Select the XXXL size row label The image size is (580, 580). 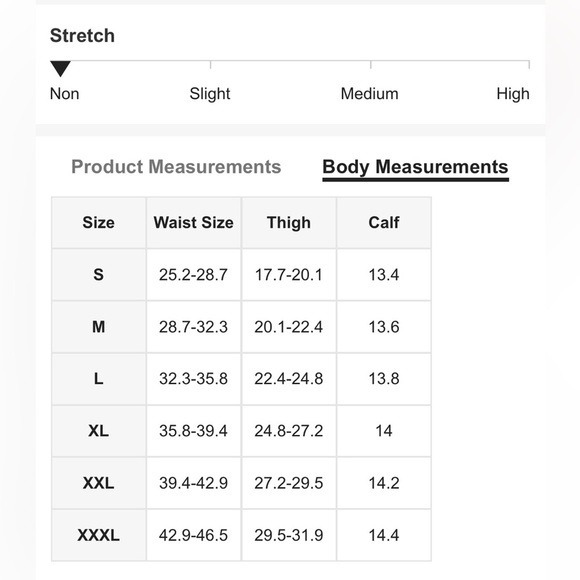98,535
